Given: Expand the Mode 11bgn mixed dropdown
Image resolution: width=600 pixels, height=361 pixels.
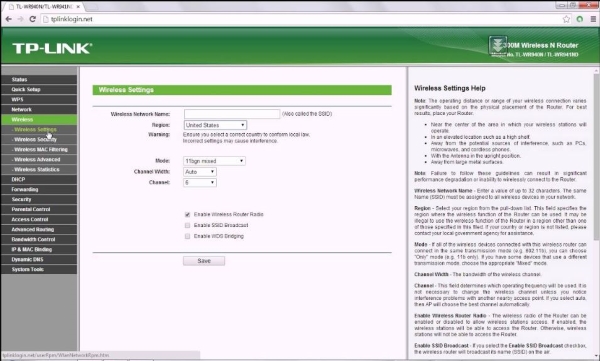Looking at the screenshot, I should click(x=214, y=161).
